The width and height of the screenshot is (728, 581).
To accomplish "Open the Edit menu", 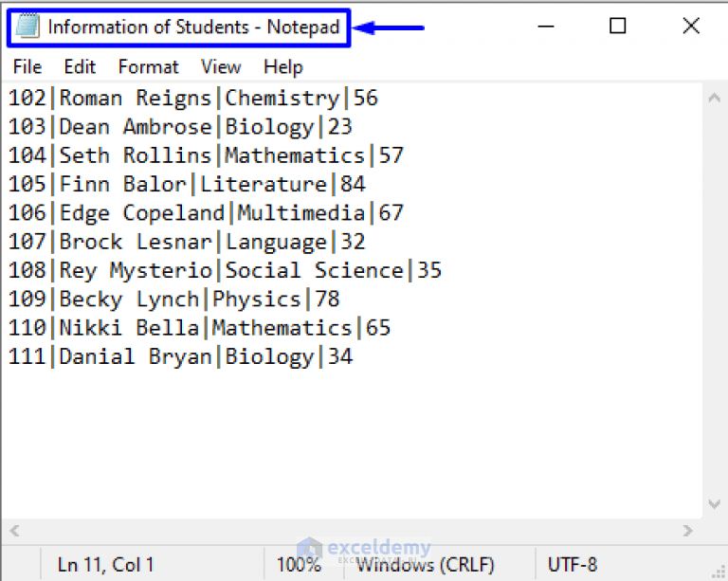I will tap(80, 67).
